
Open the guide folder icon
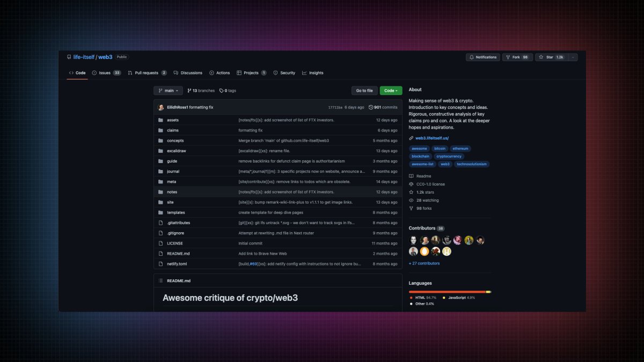[160, 161]
